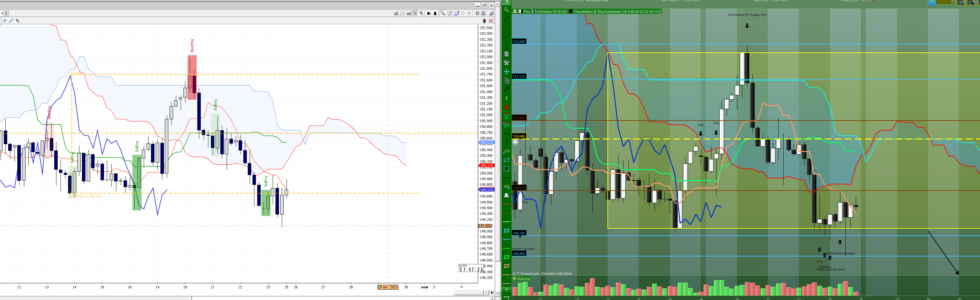Select the green up arrow drawing tool

(506, 98)
